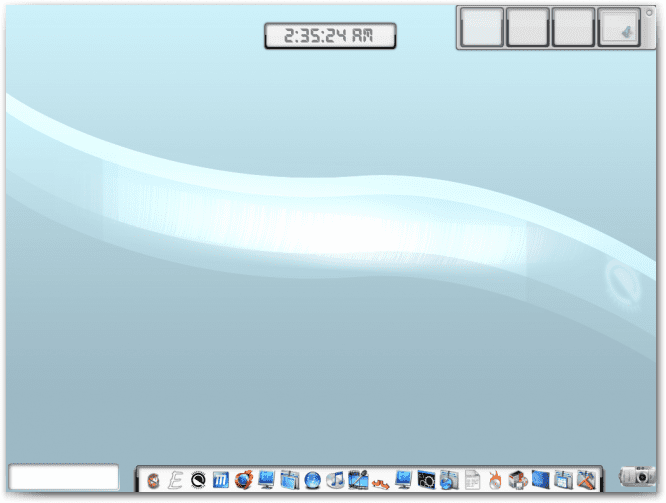Select the fourth desktop in the pager
The height and width of the screenshot is (503, 666).
[x=620, y=28]
